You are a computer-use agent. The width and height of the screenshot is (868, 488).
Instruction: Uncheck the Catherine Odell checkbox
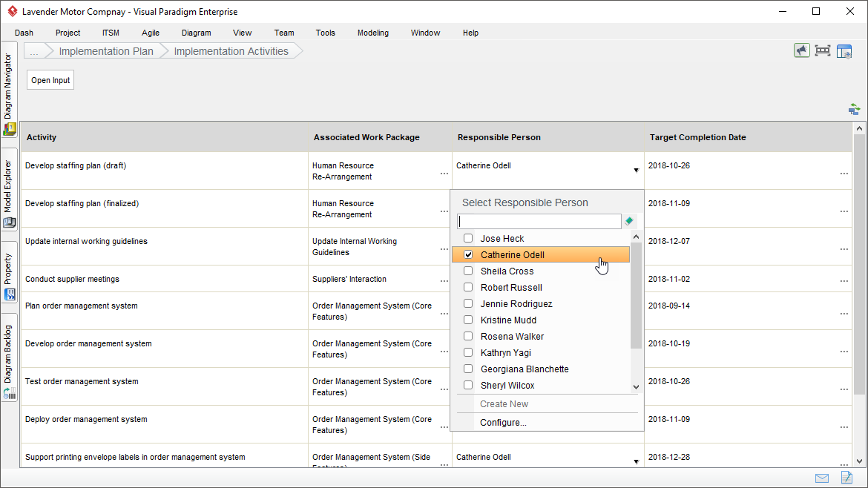468,254
